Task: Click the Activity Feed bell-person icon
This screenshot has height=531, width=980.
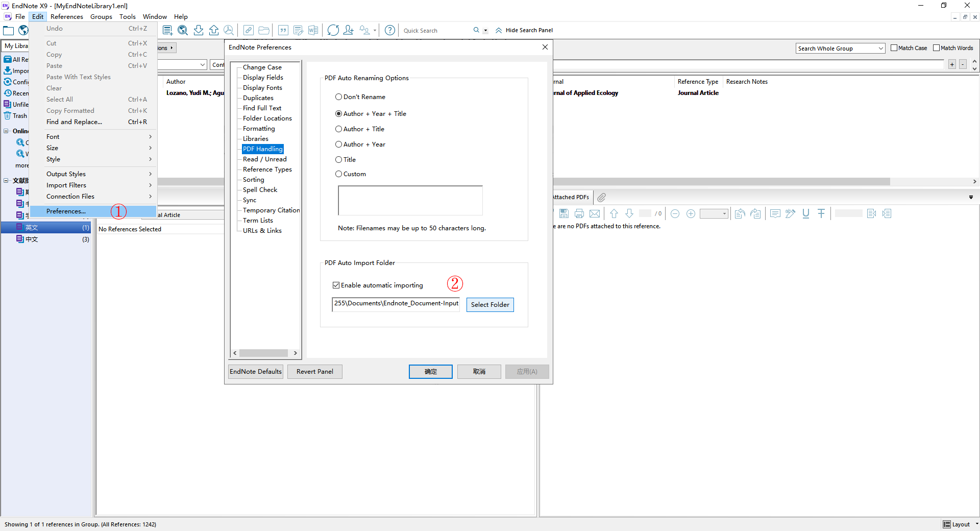Action: [364, 30]
